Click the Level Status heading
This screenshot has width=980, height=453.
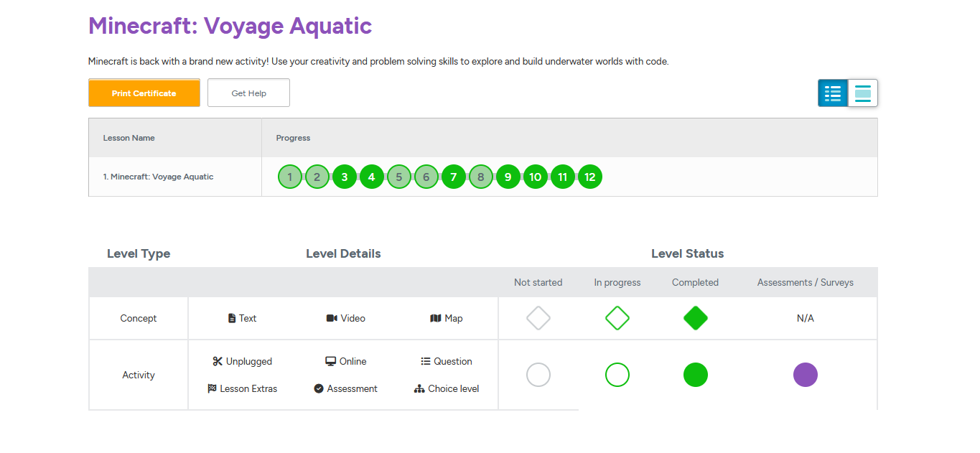[x=688, y=253]
